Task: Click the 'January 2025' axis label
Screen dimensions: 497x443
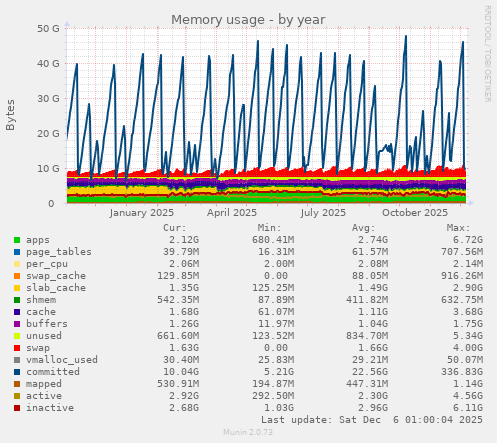Action: [142, 213]
